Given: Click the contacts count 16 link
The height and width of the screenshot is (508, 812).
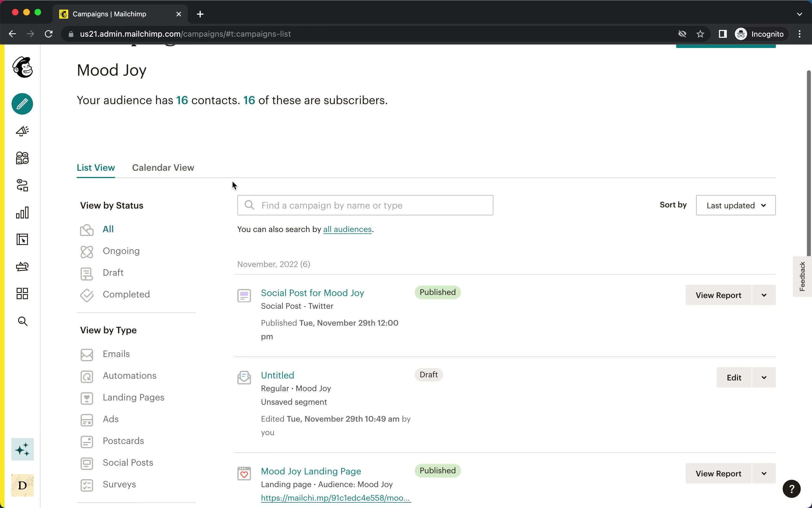Looking at the screenshot, I should click(x=182, y=100).
